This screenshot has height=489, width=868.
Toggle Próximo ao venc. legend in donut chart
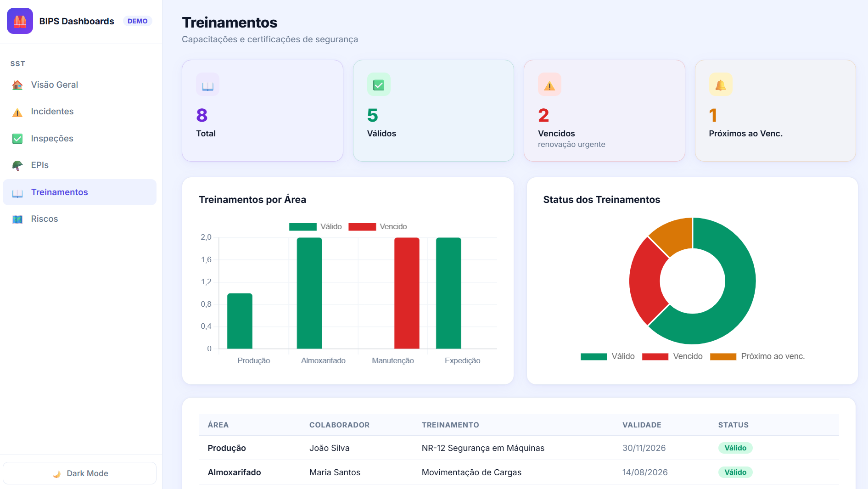pos(757,357)
